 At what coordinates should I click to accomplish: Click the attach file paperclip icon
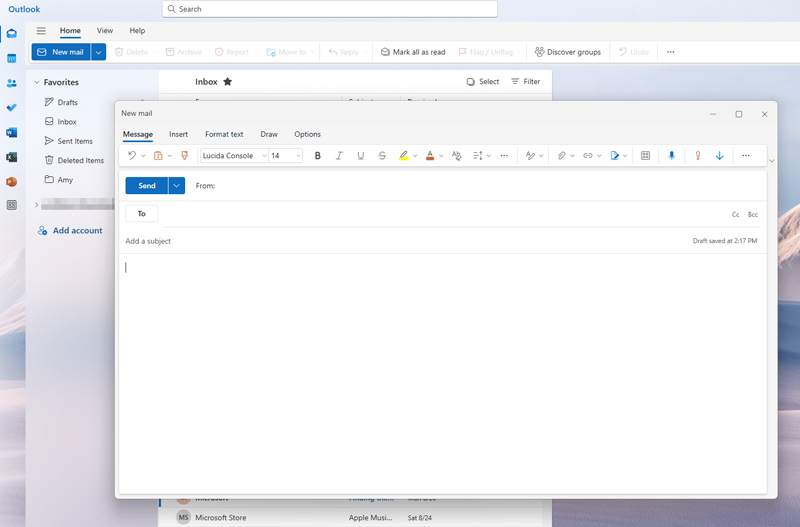click(562, 156)
